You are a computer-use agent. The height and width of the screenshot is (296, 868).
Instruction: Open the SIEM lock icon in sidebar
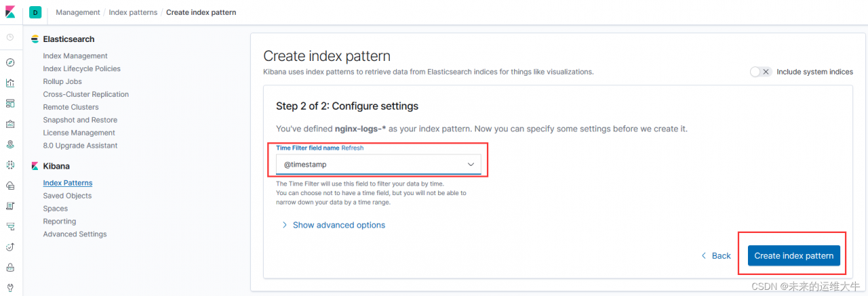click(10, 267)
